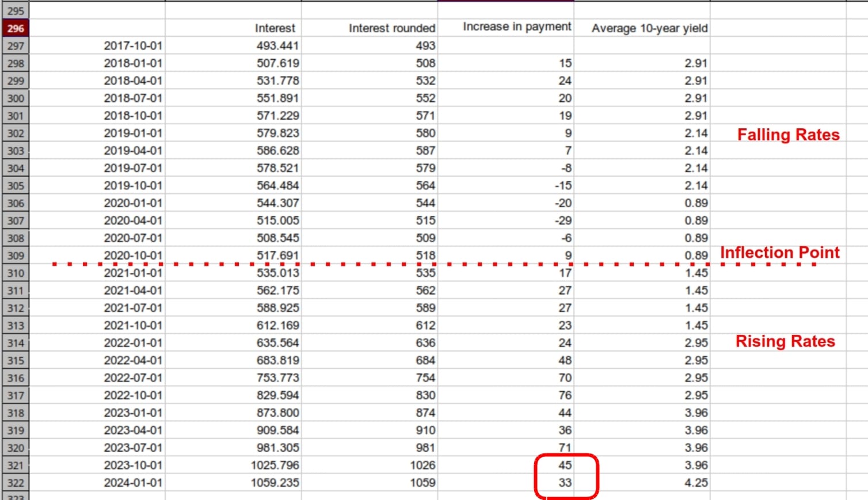Image resolution: width=868 pixels, height=500 pixels.
Task: Select interest value 544.307
Action: coord(233,203)
